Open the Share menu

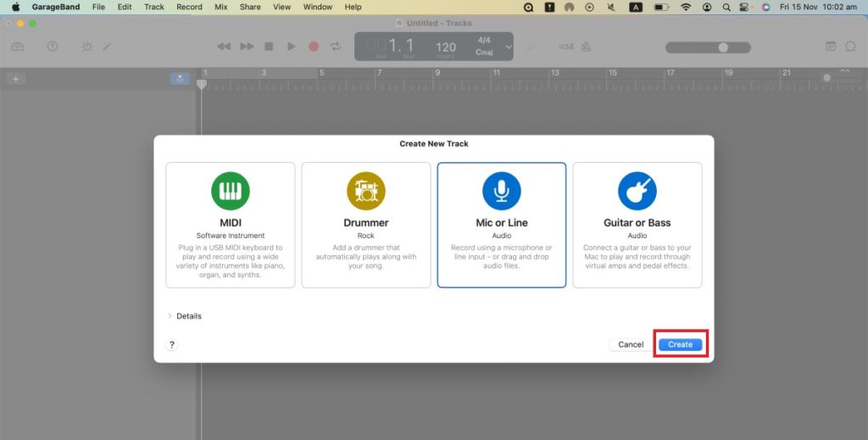click(x=250, y=7)
